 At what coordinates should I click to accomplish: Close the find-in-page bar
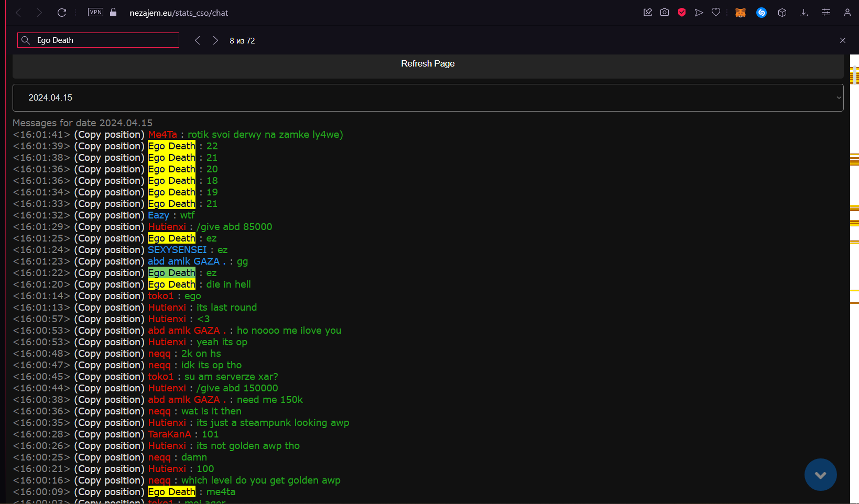click(843, 40)
